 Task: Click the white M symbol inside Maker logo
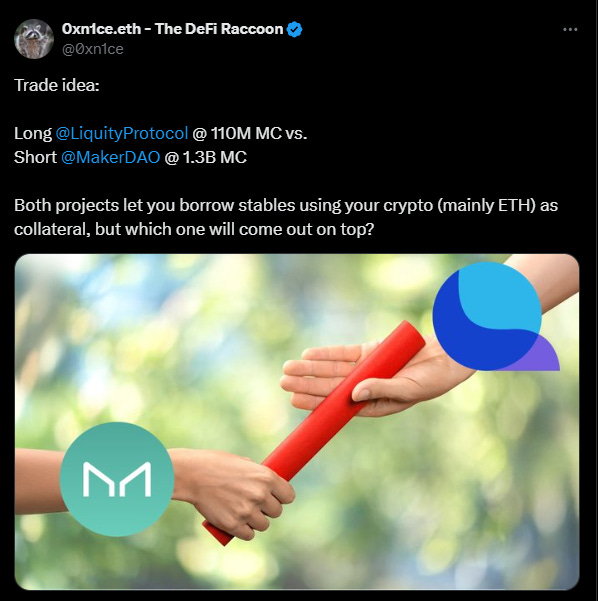coord(117,479)
